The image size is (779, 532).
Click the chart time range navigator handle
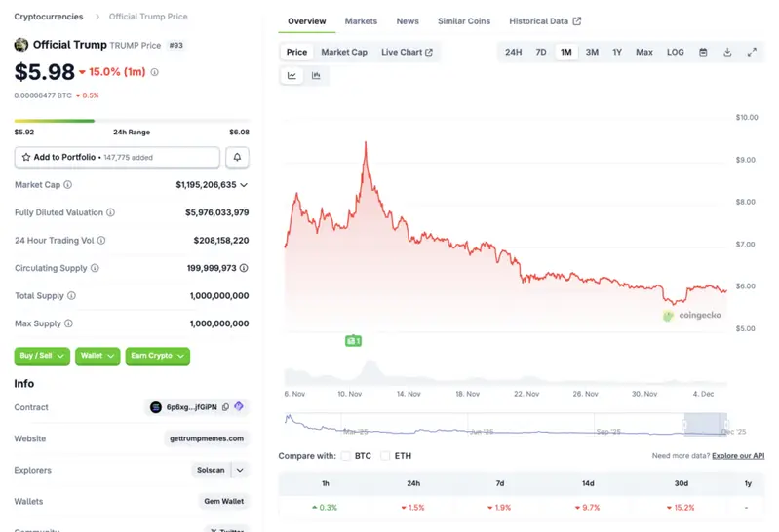706,424
